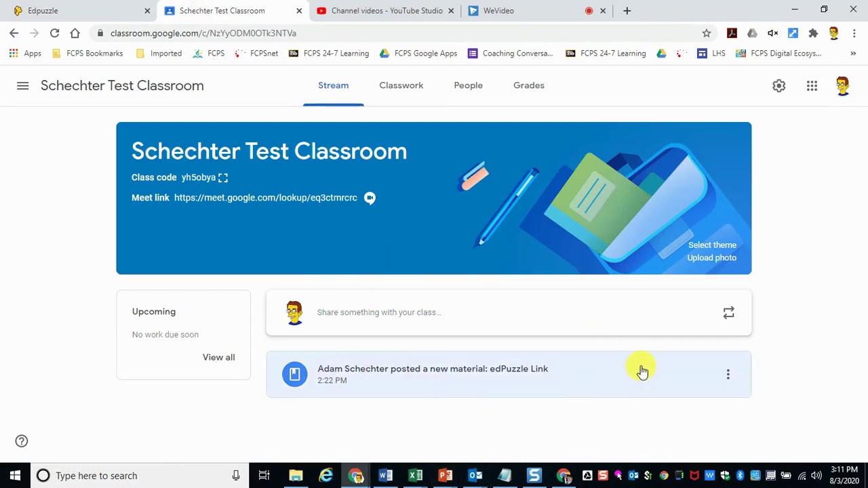Switch to the Grades tab
This screenshot has height=488, width=868.
click(x=529, y=85)
